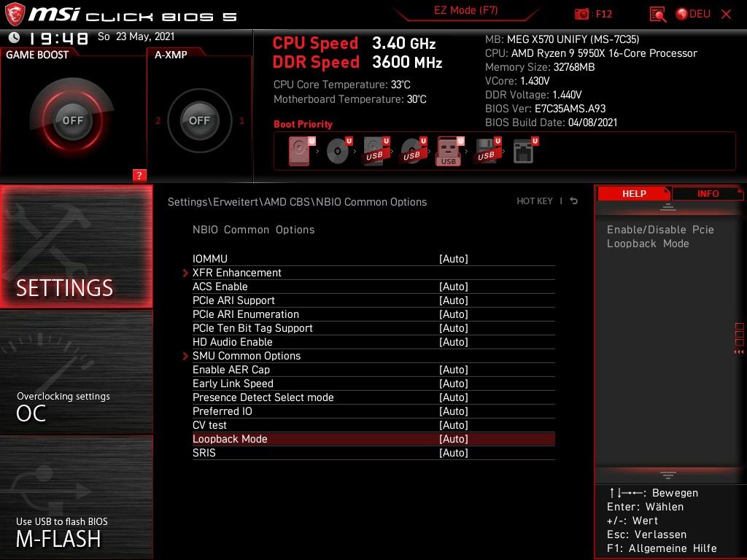
Task: Expand SMU Common Options submenu
Action: coord(247,356)
